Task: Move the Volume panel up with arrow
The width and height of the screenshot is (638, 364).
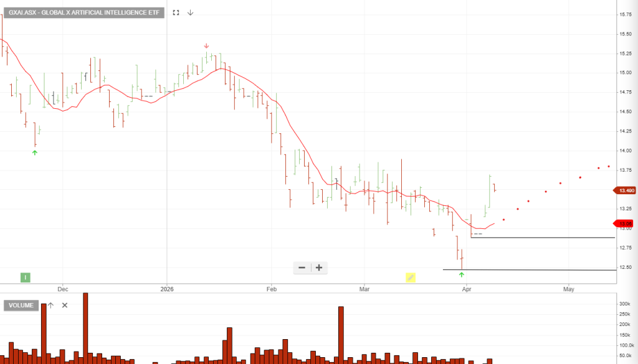Action: click(x=51, y=305)
